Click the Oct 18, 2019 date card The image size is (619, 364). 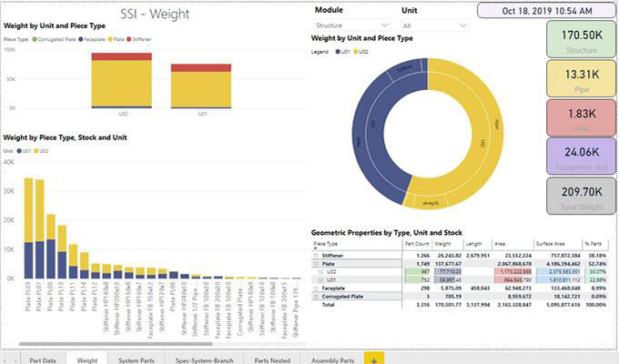(547, 11)
